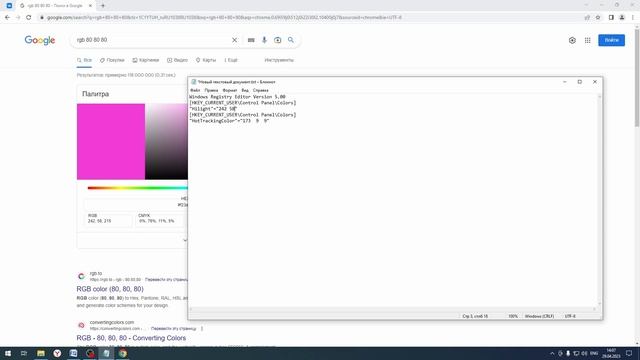Search by image with camera icon

278,40
